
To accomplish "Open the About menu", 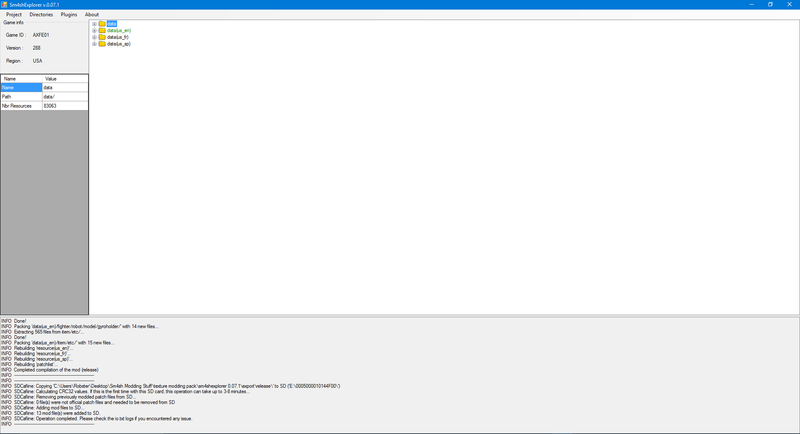I will (92, 15).
